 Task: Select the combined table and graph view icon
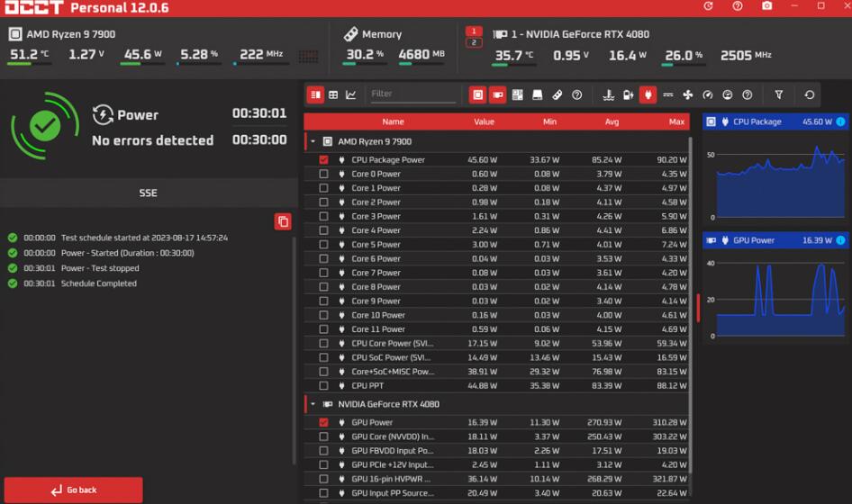point(315,95)
